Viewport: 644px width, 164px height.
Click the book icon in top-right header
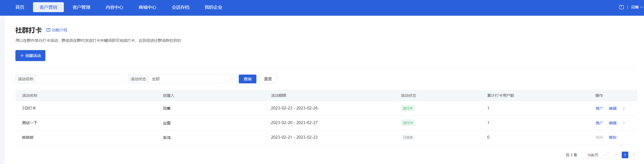621,7
